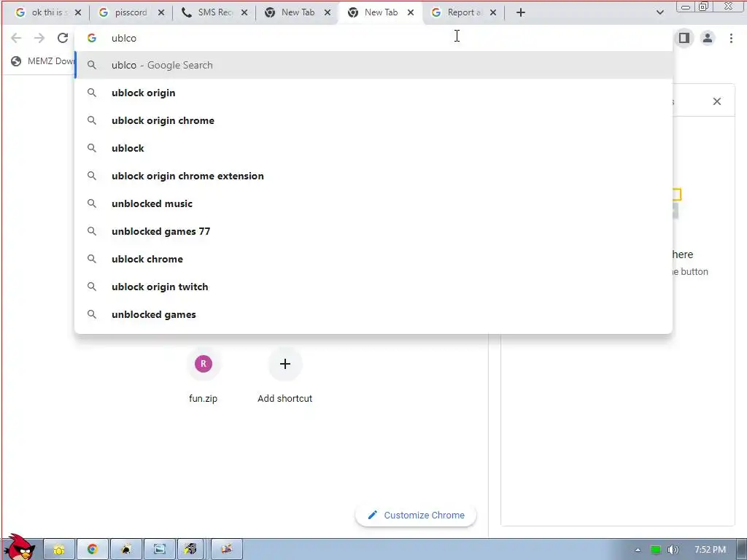This screenshot has width=747, height=560.
Task: Reload the current page
Action: [63, 38]
